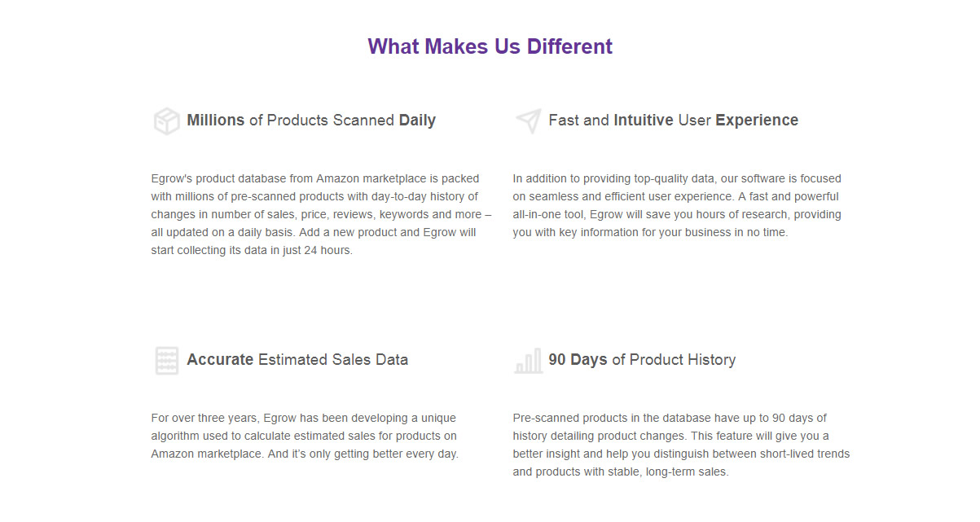Select the 'Fast and Intuitive User Experience' heading
Image resolution: width=980 pixels, height=522 pixels.
(673, 121)
